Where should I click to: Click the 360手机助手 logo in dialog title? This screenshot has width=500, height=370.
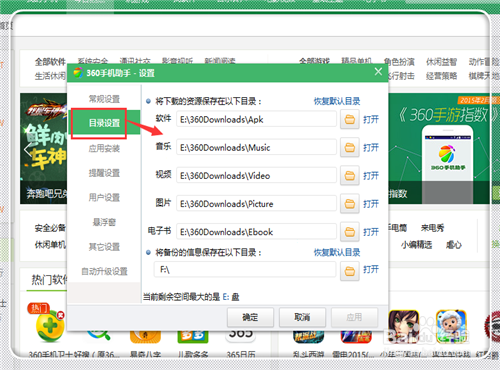tap(78, 73)
